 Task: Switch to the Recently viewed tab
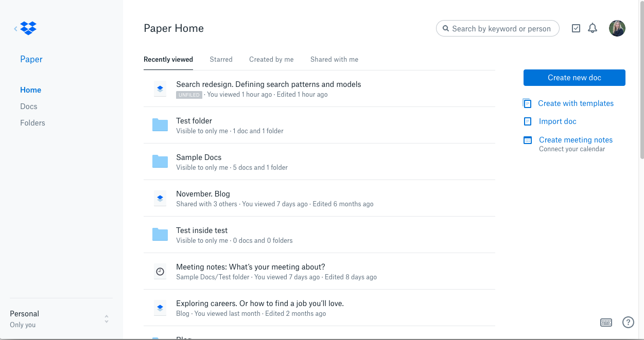click(168, 60)
